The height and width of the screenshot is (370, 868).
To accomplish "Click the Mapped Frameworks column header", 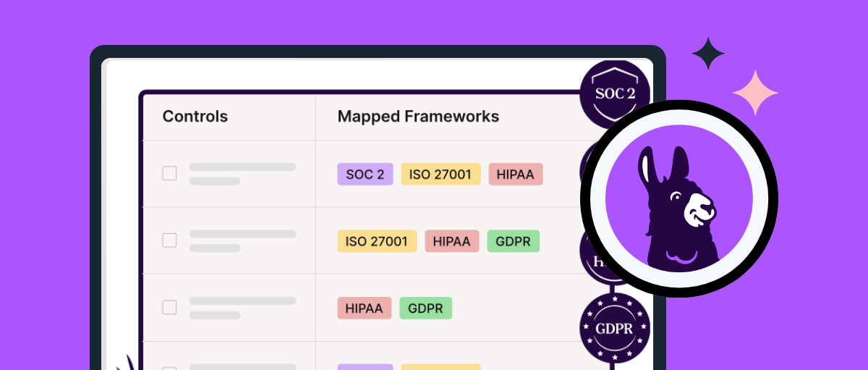I will [x=418, y=117].
